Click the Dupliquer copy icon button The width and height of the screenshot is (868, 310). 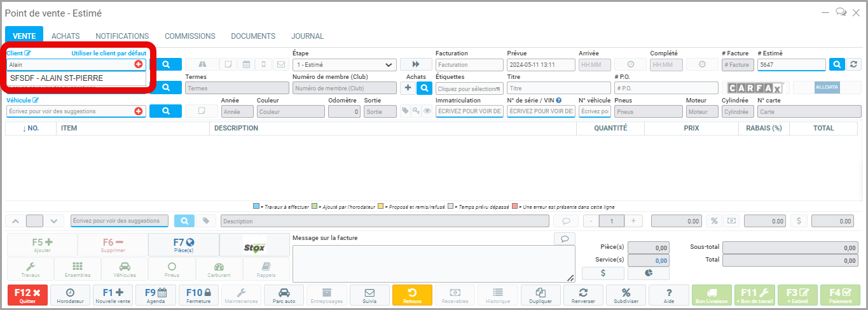tap(541, 295)
